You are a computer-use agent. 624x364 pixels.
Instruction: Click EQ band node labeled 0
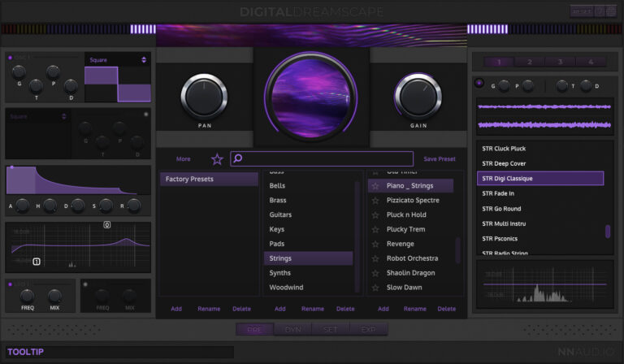click(107, 225)
